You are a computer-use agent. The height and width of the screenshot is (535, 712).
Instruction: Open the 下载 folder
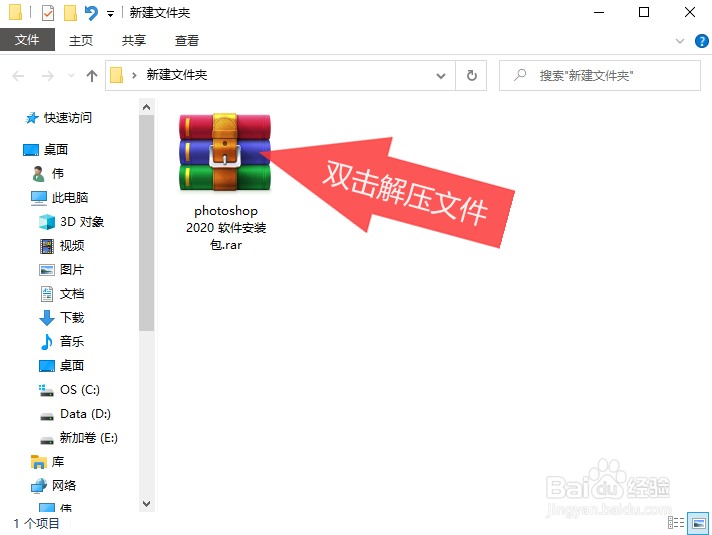pos(72,317)
